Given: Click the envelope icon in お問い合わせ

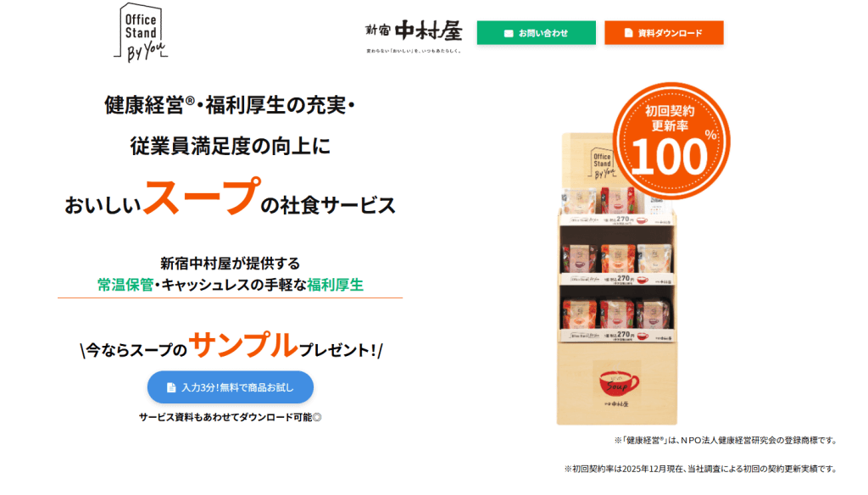Looking at the screenshot, I should (509, 33).
